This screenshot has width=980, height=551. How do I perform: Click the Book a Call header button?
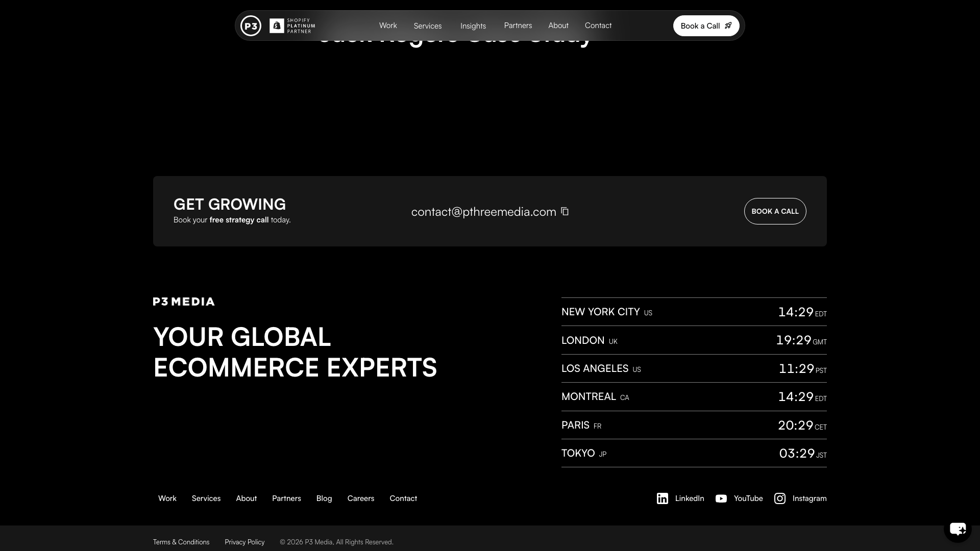pyautogui.click(x=706, y=26)
